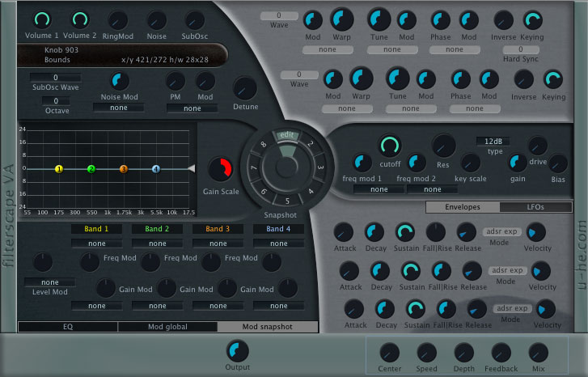This screenshot has height=377, width=588.
Task: Click the Center knob
Action: 389,353
